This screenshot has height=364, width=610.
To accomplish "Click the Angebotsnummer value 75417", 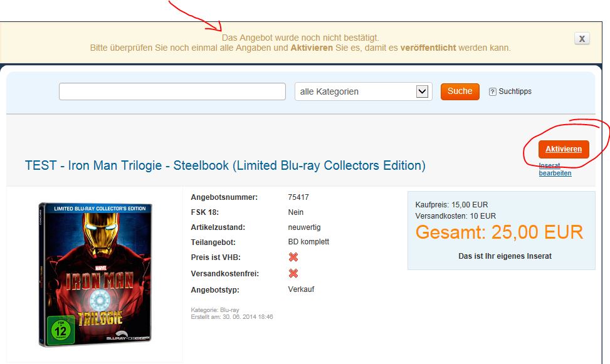I will [298, 197].
